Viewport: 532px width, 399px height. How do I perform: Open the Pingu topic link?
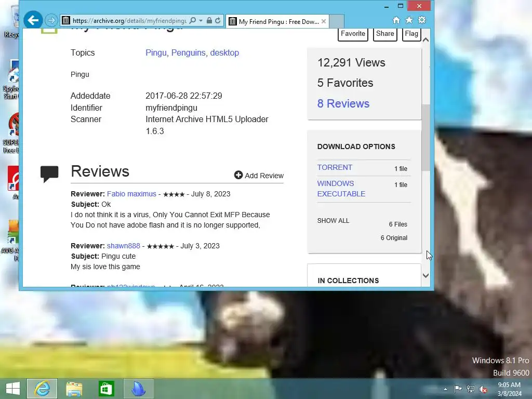pos(156,53)
